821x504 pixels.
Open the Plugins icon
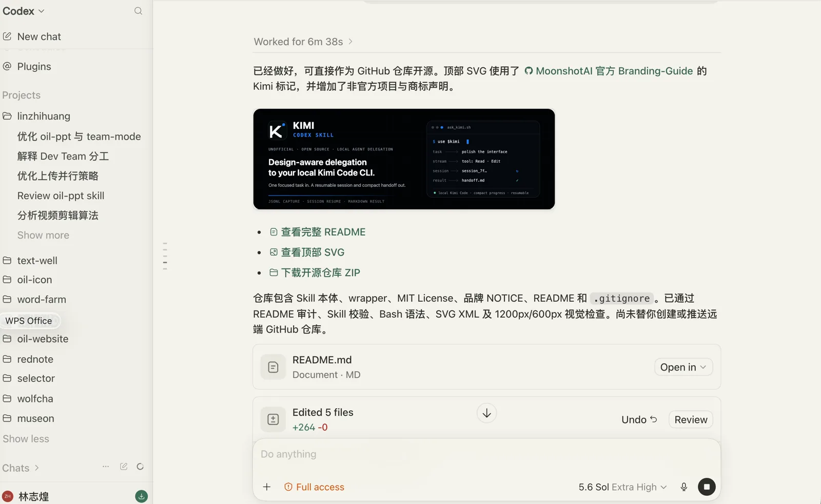[x=7, y=66]
